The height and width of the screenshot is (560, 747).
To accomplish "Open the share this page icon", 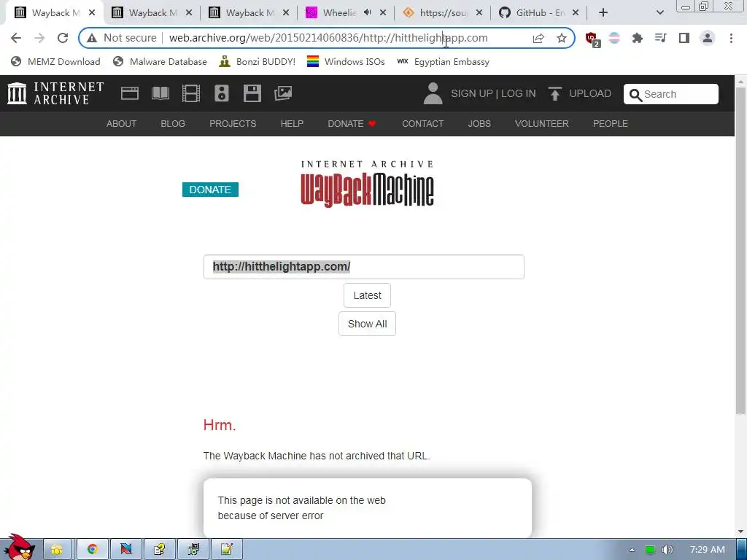I will pyautogui.click(x=538, y=38).
